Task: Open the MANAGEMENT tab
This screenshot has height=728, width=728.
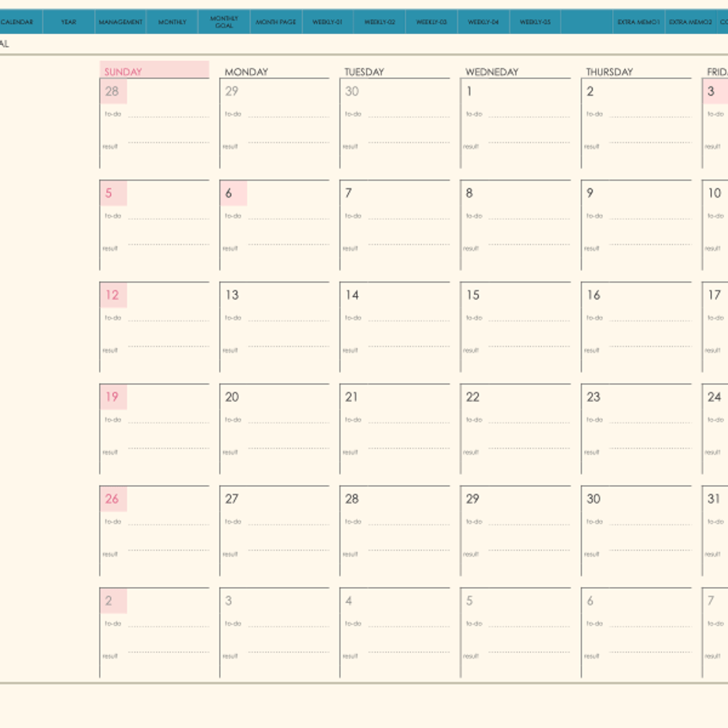Action: (121, 22)
